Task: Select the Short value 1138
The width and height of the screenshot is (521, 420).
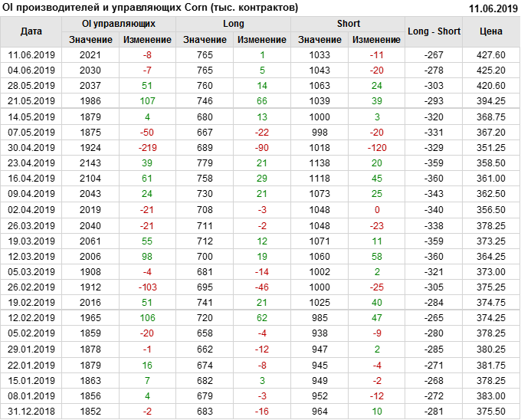Action: tap(319, 163)
